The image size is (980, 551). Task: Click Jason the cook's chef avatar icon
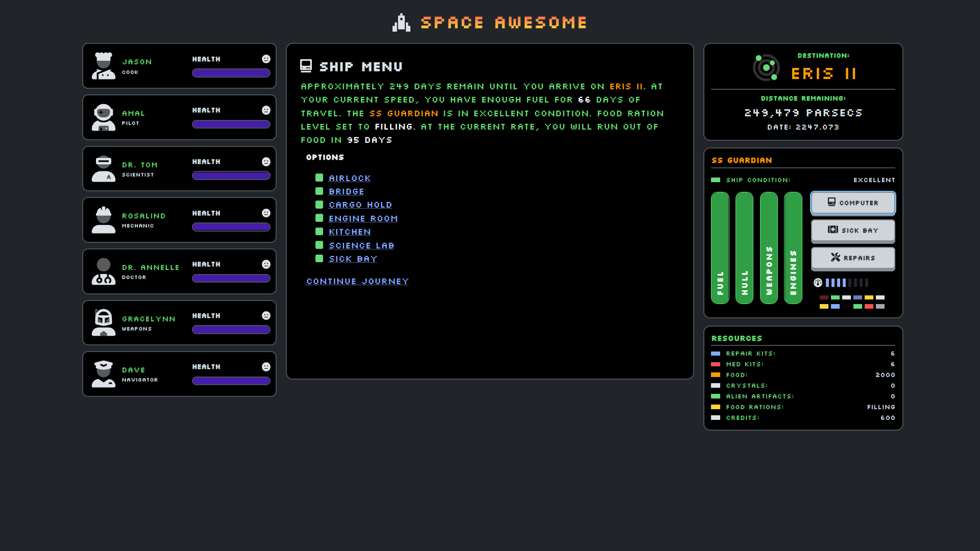pyautogui.click(x=104, y=66)
